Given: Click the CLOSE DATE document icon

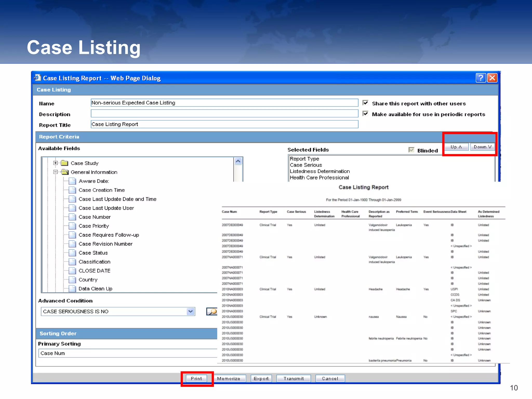Looking at the screenshot, I should coord(72,271).
